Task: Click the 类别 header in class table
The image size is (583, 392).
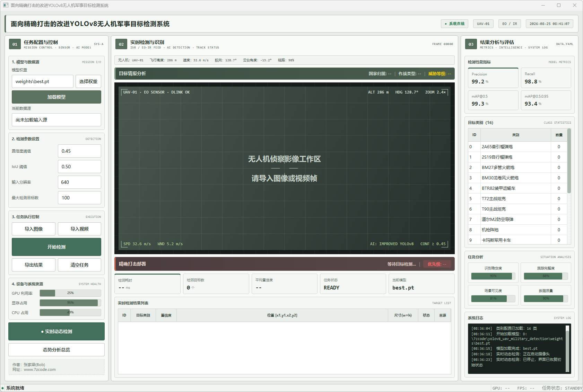Action: (515, 135)
